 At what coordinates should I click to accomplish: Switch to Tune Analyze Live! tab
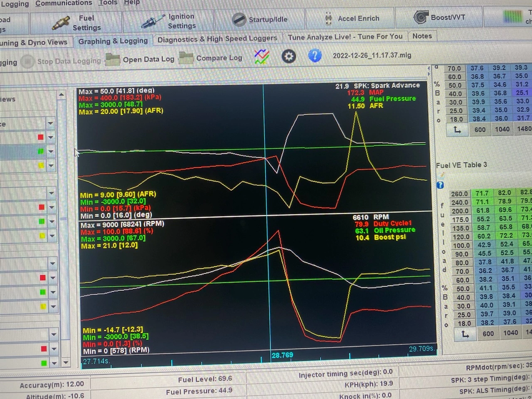tap(345, 37)
